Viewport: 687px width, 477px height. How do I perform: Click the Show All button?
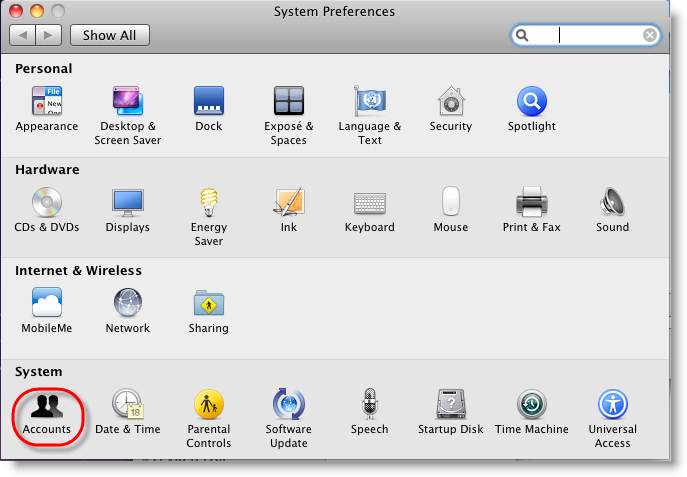pyautogui.click(x=110, y=35)
